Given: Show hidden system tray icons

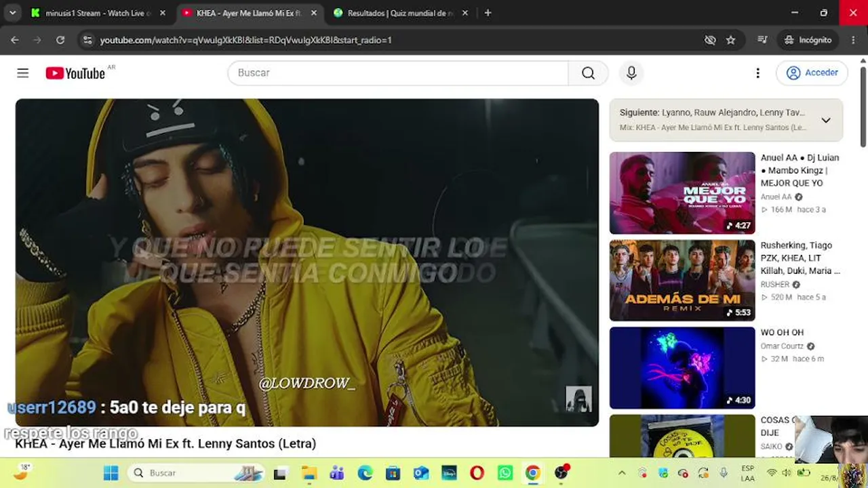Looking at the screenshot, I should 622,473.
